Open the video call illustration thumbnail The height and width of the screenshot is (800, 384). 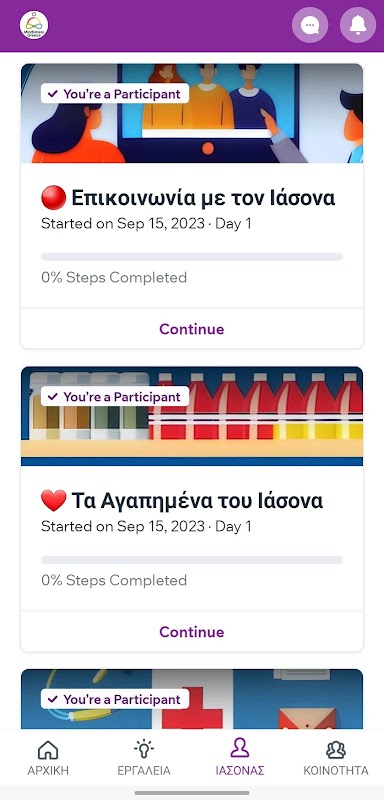(192, 114)
